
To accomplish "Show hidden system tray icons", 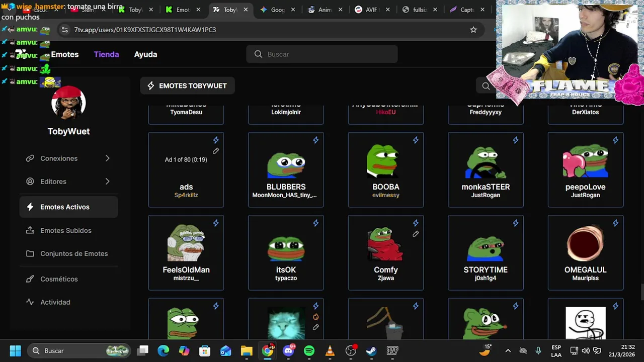I will (508, 351).
